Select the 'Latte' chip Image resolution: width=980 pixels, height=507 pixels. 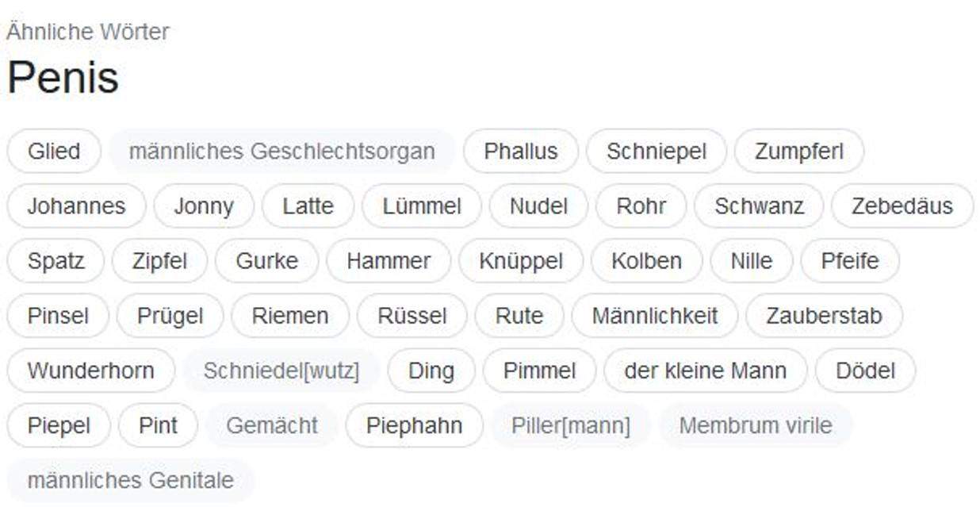pos(308,205)
